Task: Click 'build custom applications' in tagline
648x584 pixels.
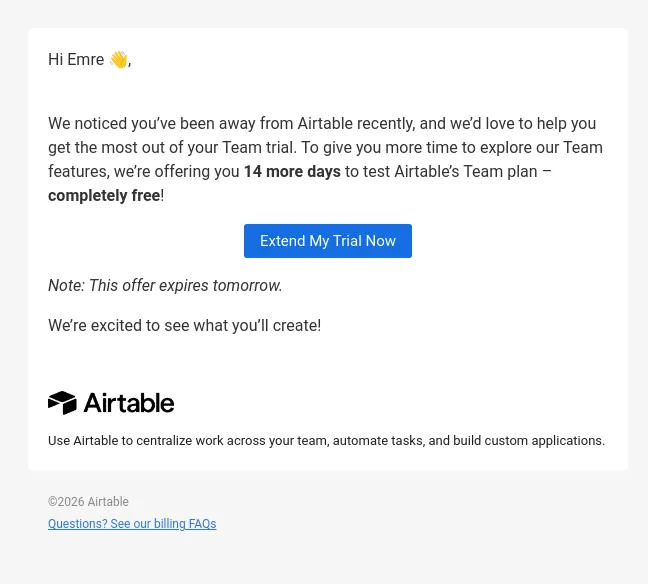Action: tap(529, 441)
